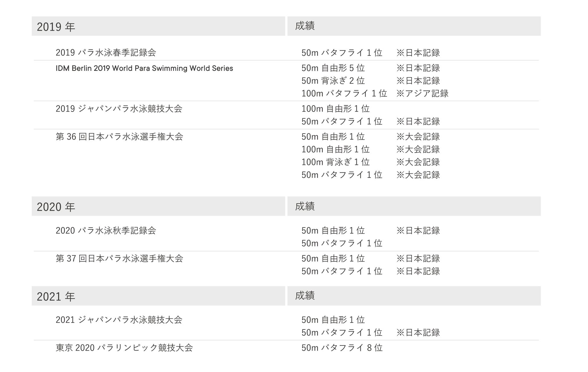Image resolution: width=588 pixels, height=372 pixels.
Task: Select the 2021 ジャパンパラ水泳競技大会 event name
Action: (119, 320)
